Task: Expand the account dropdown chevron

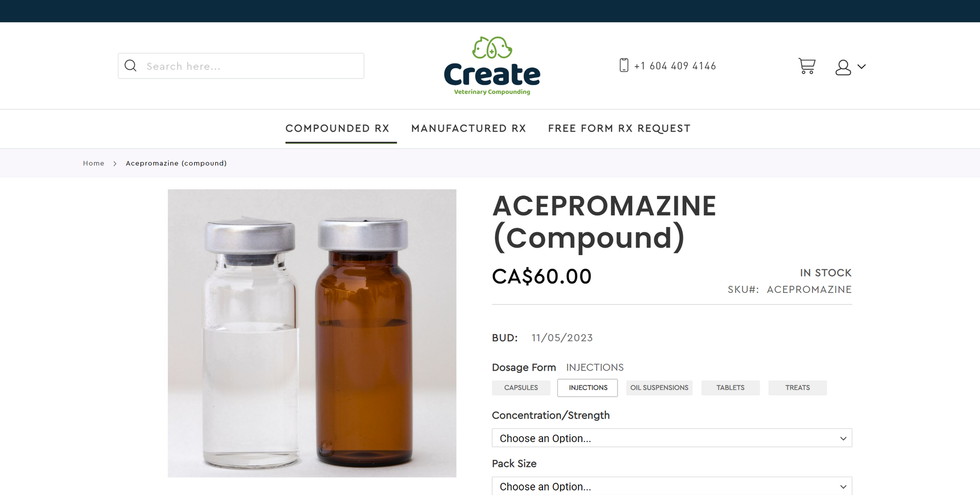Action: [862, 66]
